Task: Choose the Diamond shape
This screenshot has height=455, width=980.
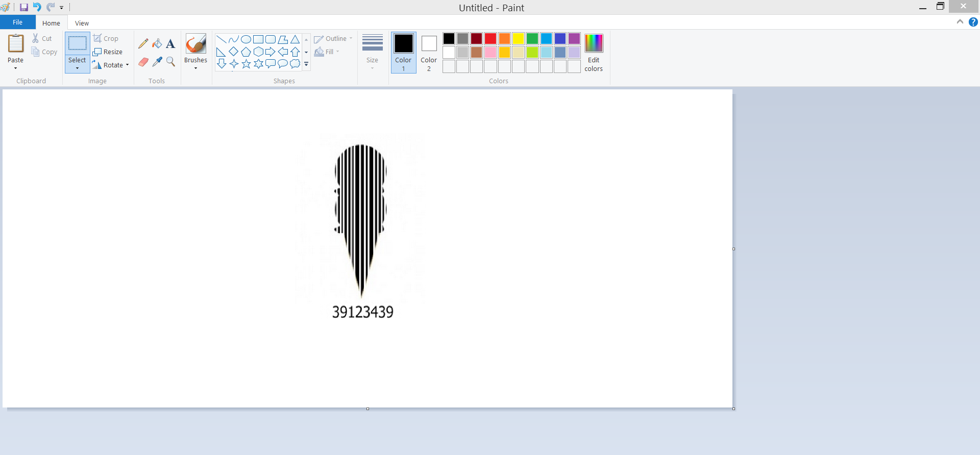Action: pyautogui.click(x=234, y=52)
